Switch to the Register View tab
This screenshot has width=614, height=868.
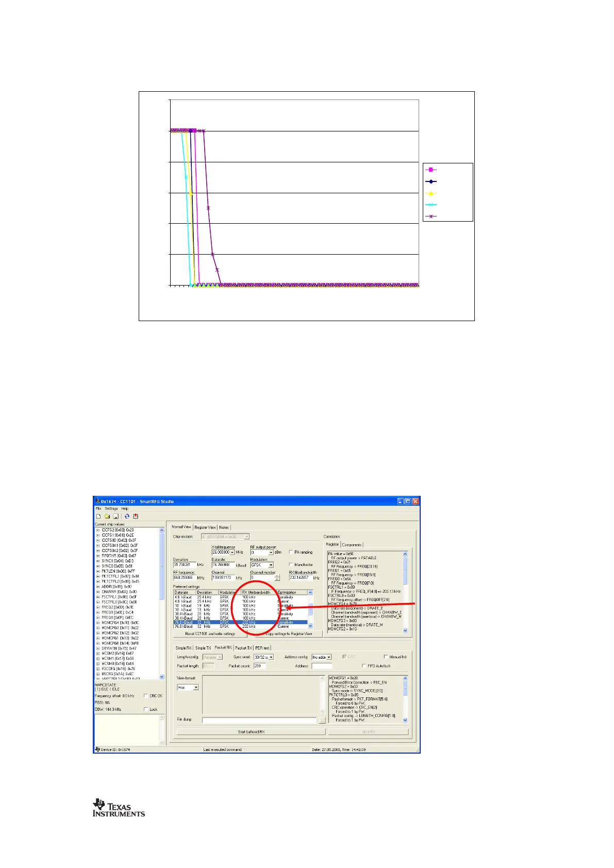click(x=205, y=527)
